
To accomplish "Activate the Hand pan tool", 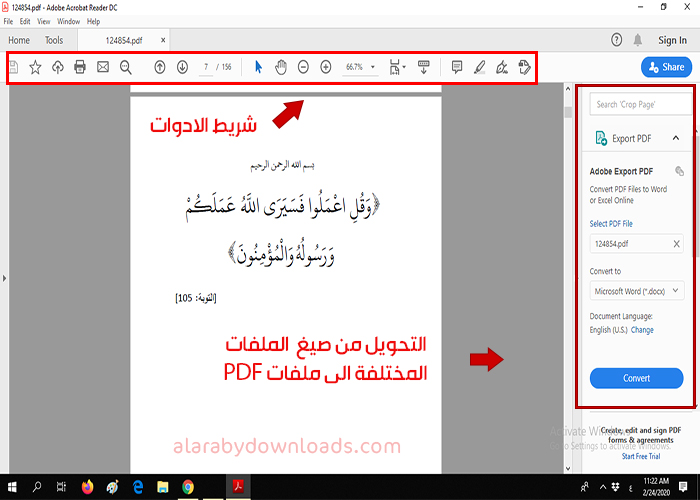I will 281,67.
